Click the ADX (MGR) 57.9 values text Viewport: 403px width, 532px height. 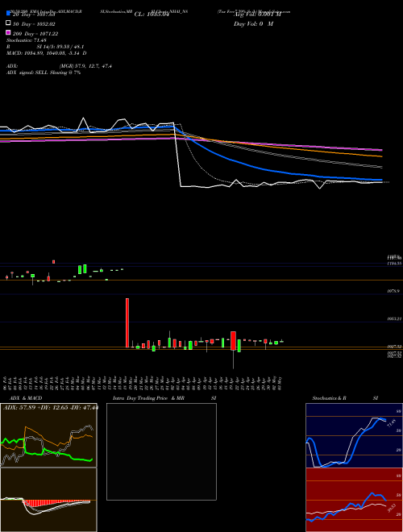[85, 66]
